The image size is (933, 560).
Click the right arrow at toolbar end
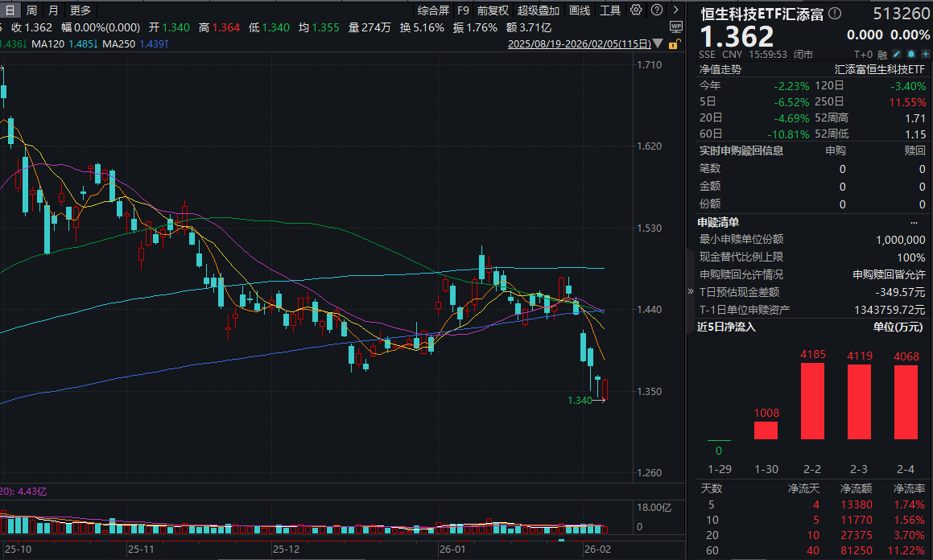(678, 10)
